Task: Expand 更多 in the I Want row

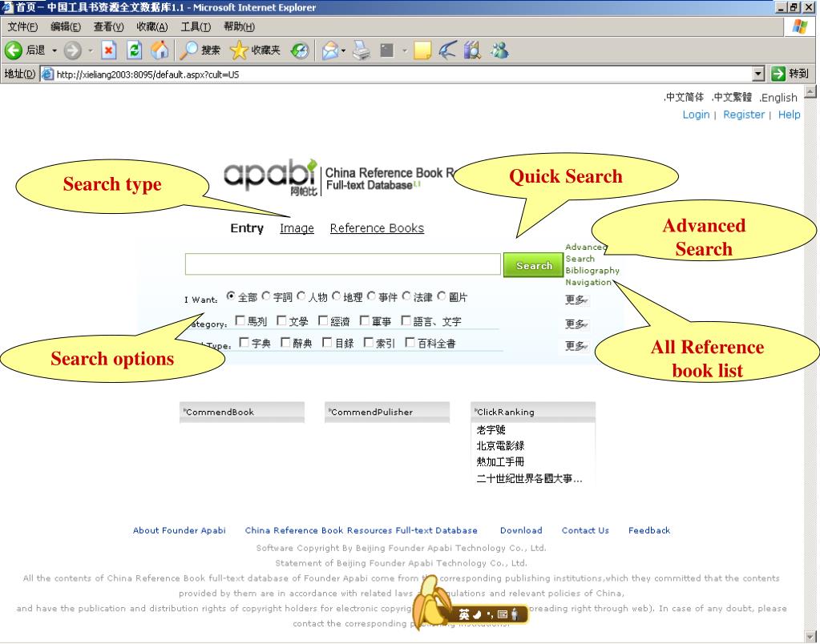Action: click(576, 300)
